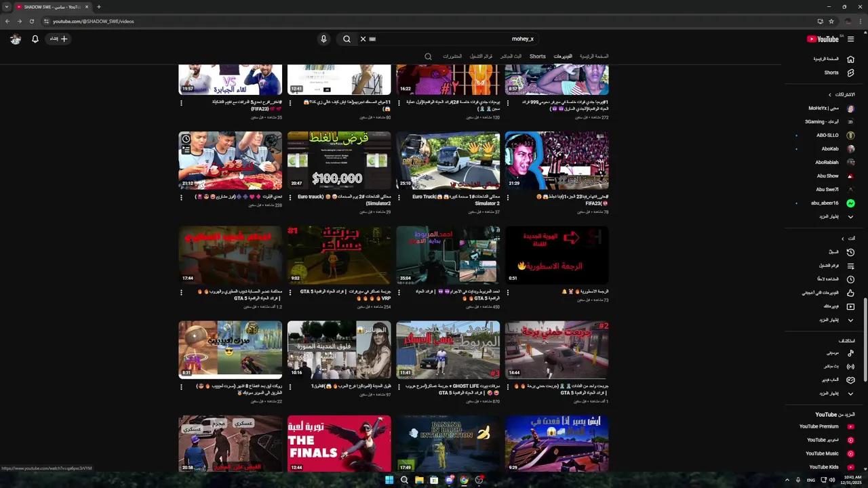Open Live broadcast icon under Explore
This screenshot has width=868, height=488.
click(850, 366)
